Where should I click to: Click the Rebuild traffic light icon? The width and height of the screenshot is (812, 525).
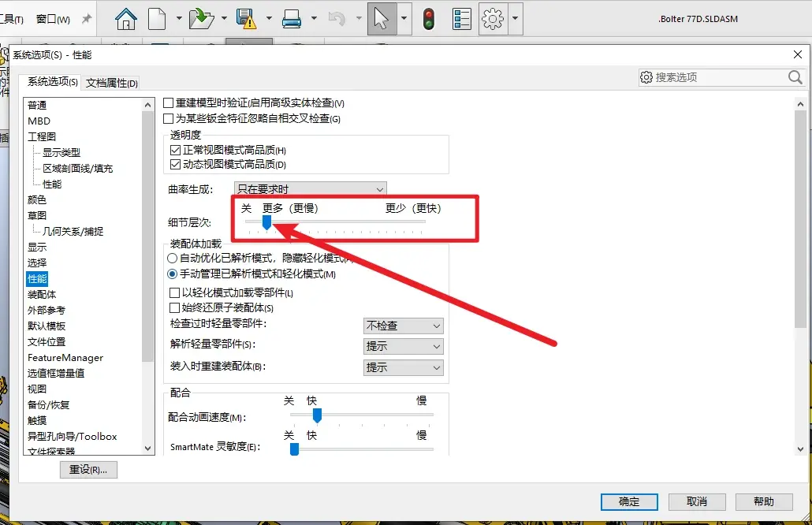pos(428,19)
